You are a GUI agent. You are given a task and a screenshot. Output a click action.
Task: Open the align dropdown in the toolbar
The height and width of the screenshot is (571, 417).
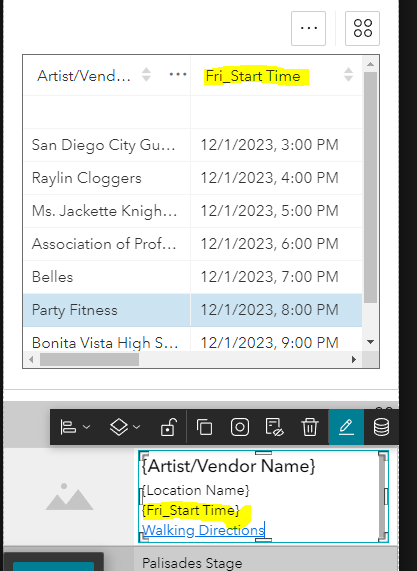pyautogui.click(x=75, y=426)
